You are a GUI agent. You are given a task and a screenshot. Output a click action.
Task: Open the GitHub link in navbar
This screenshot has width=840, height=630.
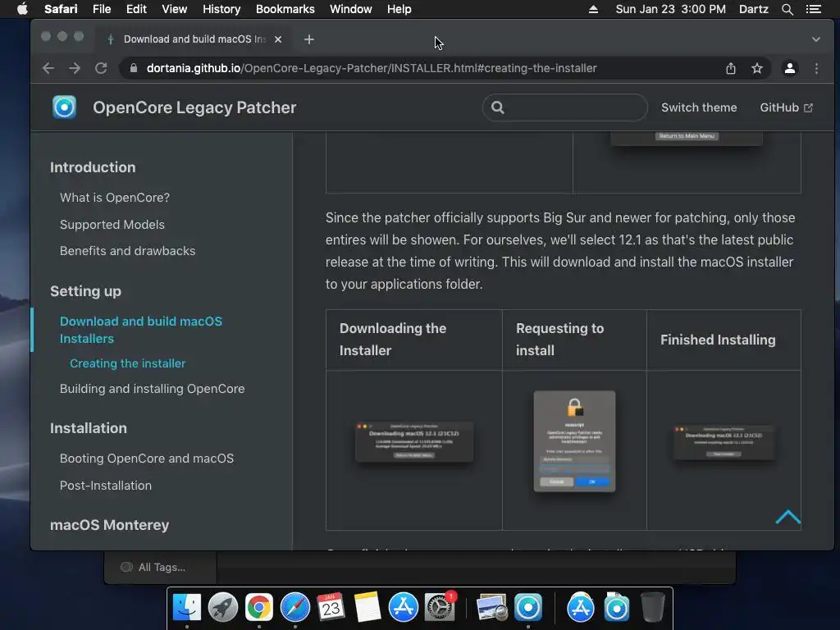(786, 107)
